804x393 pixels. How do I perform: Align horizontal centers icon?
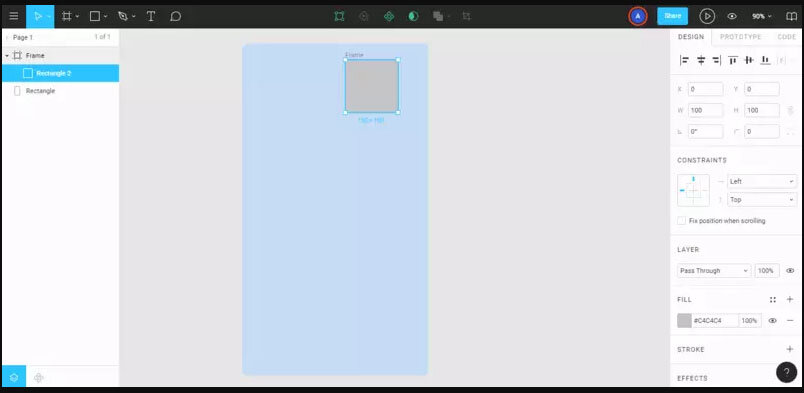tap(701, 60)
